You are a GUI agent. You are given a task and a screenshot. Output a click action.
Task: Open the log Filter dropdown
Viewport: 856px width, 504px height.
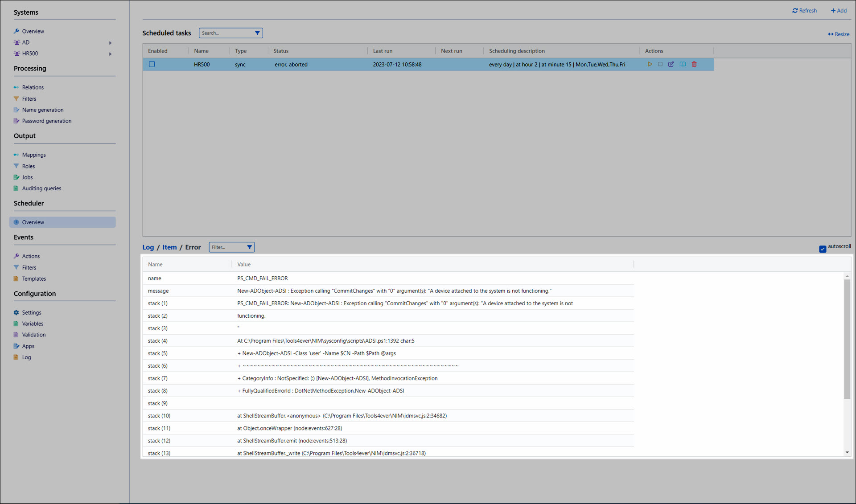(x=249, y=247)
